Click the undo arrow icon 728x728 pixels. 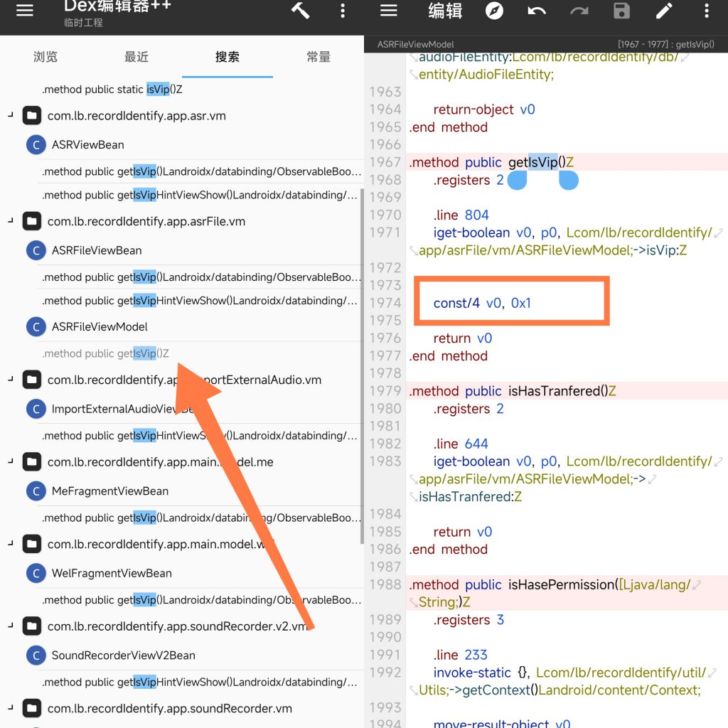[x=537, y=11]
